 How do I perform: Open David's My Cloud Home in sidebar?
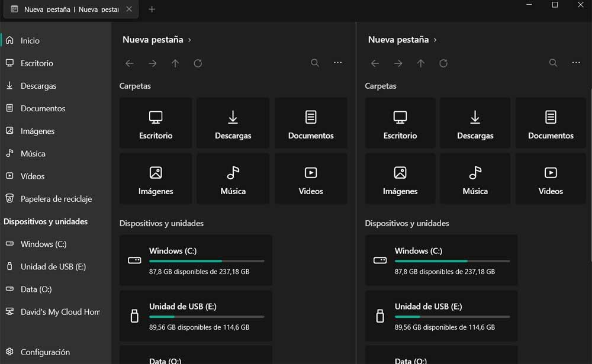pos(56,313)
